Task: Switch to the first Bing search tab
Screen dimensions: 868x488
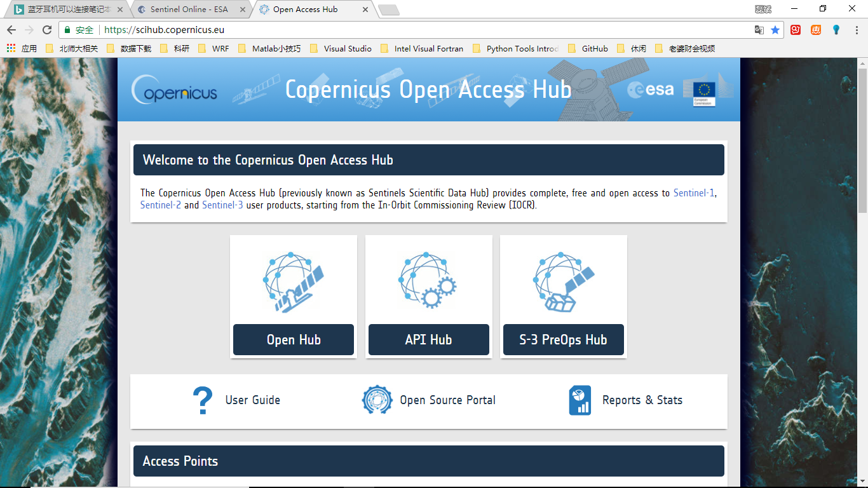Action: (67, 10)
